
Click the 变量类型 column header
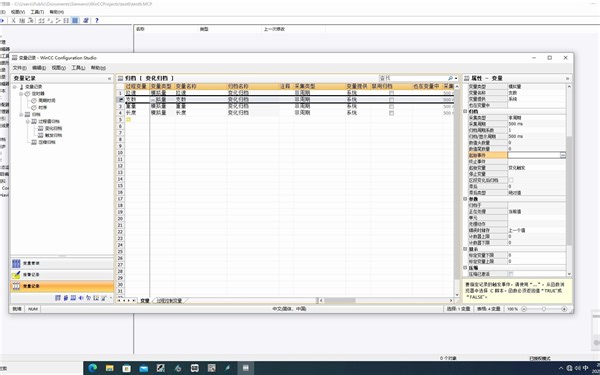[x=161, y=86]
